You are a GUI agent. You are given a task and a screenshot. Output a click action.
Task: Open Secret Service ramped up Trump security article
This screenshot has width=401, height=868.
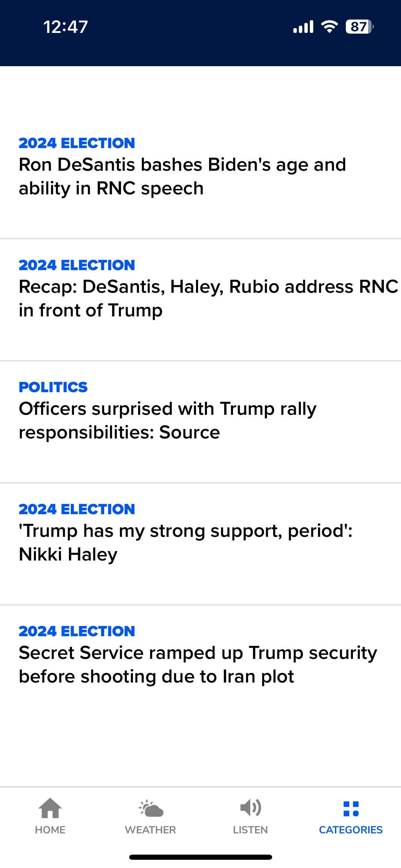pos(198,664)
